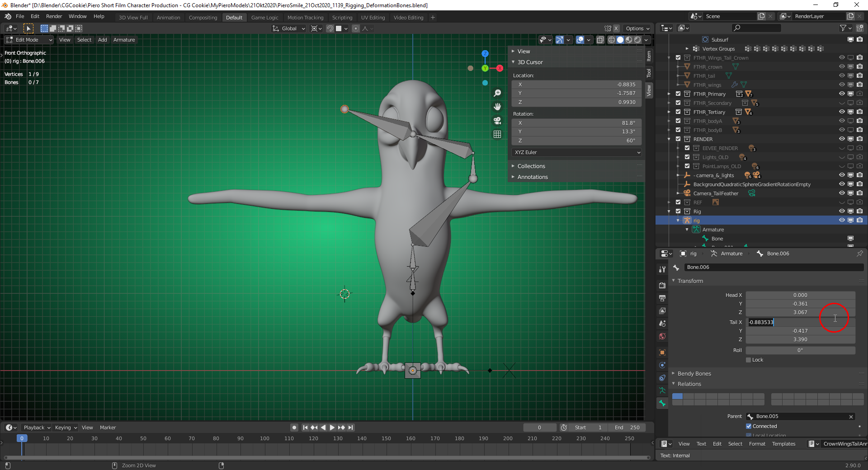Expand the Bendy Bones panel

(x=694, y=373)
